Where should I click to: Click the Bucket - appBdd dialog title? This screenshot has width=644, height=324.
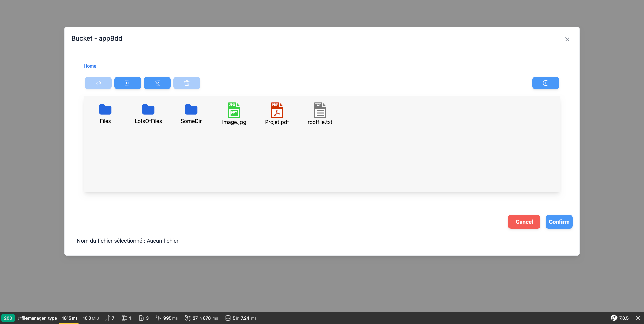pyautogui.click(x=97, y=38)
